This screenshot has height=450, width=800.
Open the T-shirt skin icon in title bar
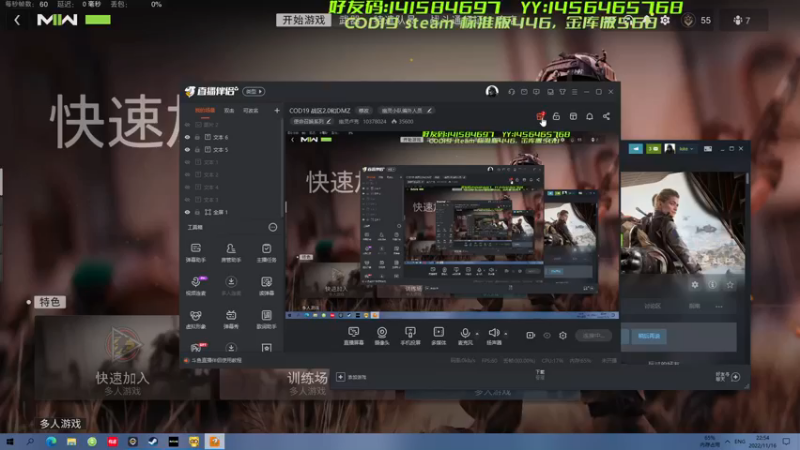[x=562, y=92]
